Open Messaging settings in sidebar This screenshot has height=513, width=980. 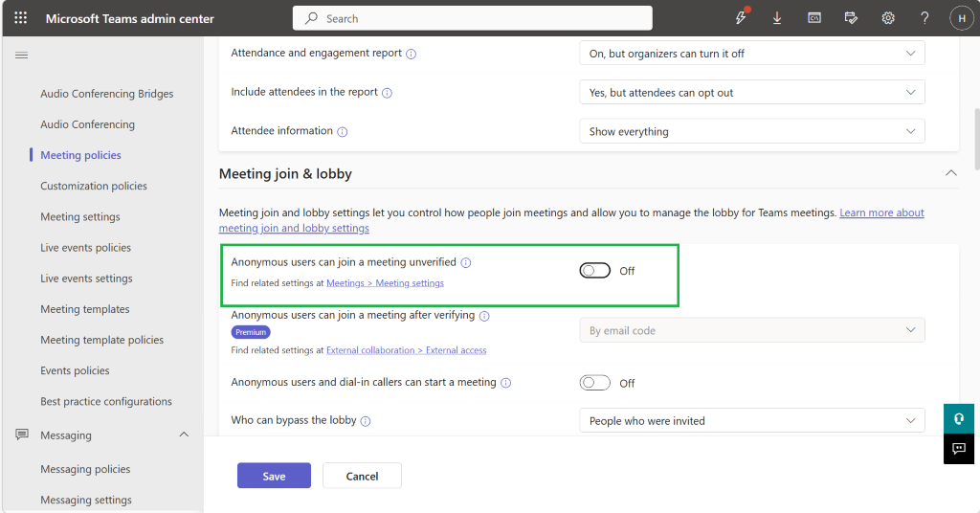click(86, 500)
